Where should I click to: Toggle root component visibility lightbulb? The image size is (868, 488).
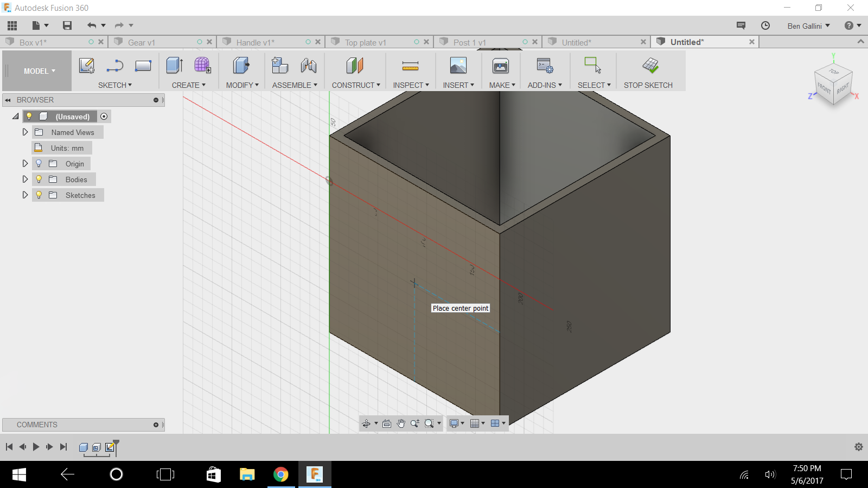pyautogui.click(x=29, y=116)
